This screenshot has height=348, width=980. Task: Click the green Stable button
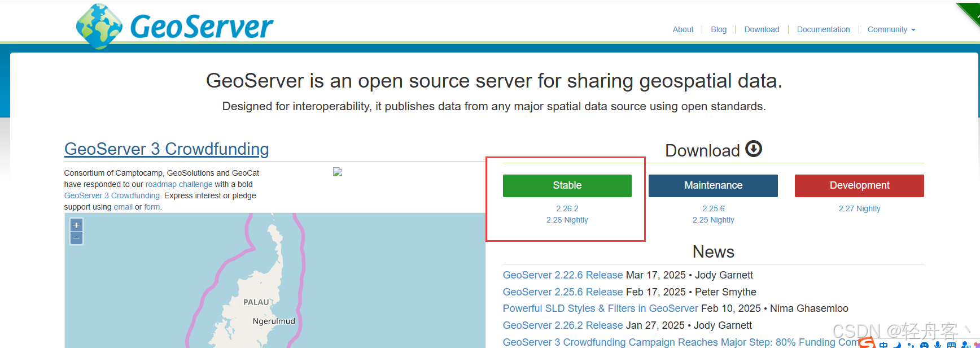click(567, 185)
